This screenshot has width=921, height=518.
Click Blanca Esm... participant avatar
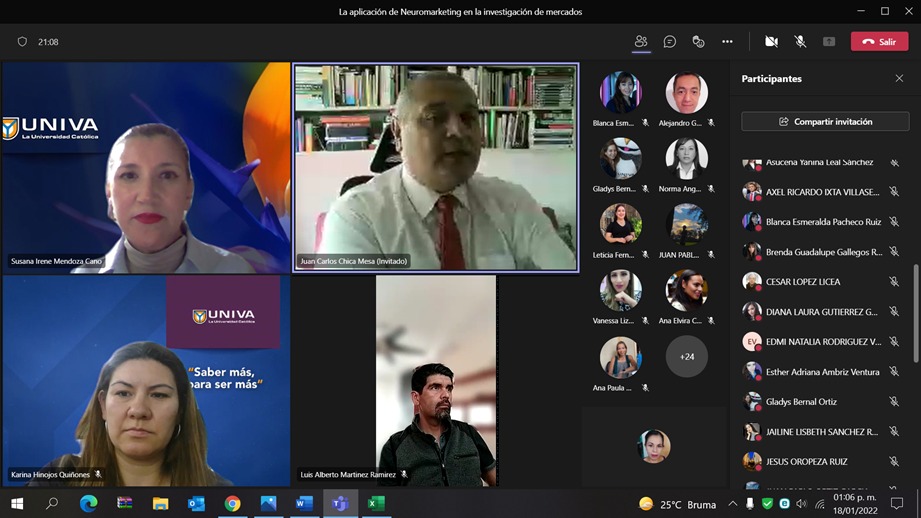tap(620, 92)
